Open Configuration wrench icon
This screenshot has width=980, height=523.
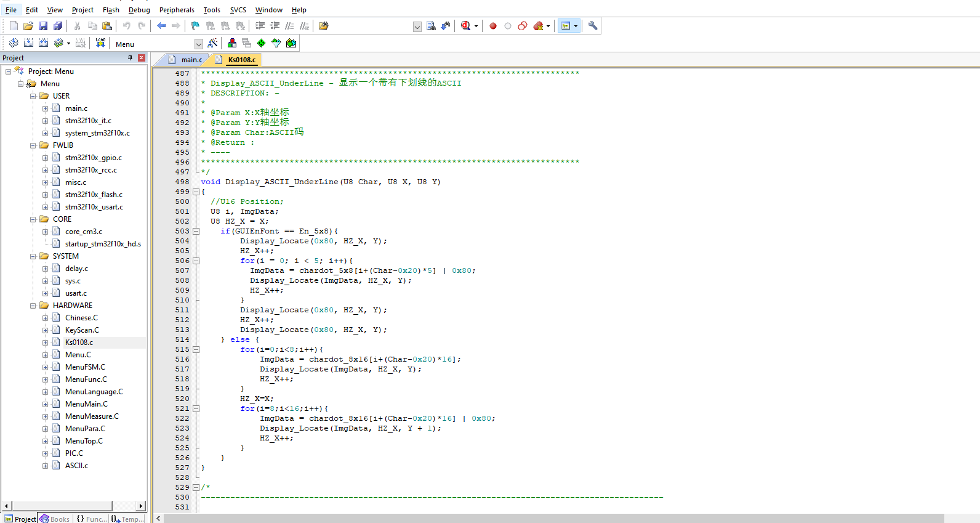593,26
